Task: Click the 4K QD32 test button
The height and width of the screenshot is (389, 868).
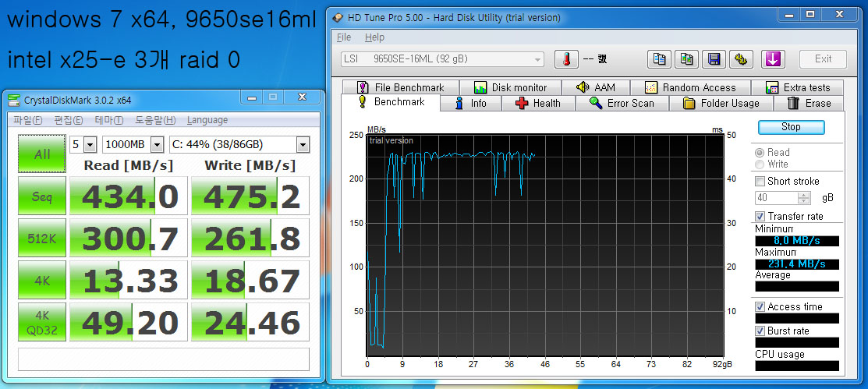Action: pos(42,322)
